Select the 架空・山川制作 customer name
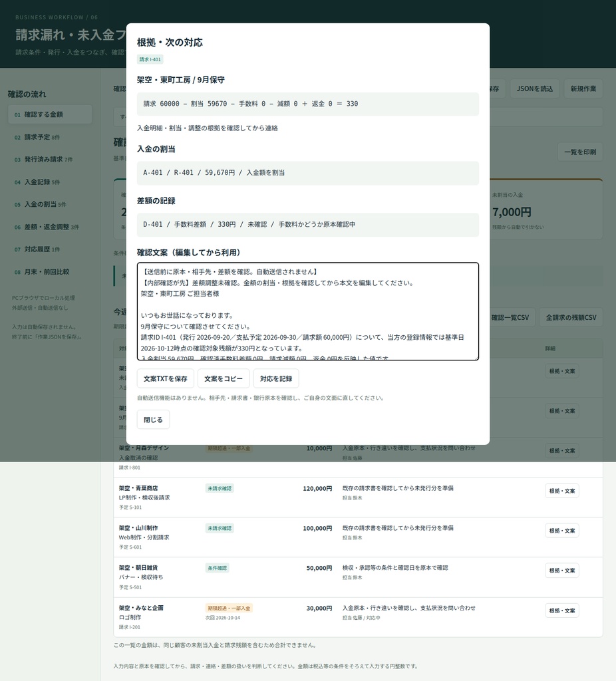 click(x=138, y=528)
